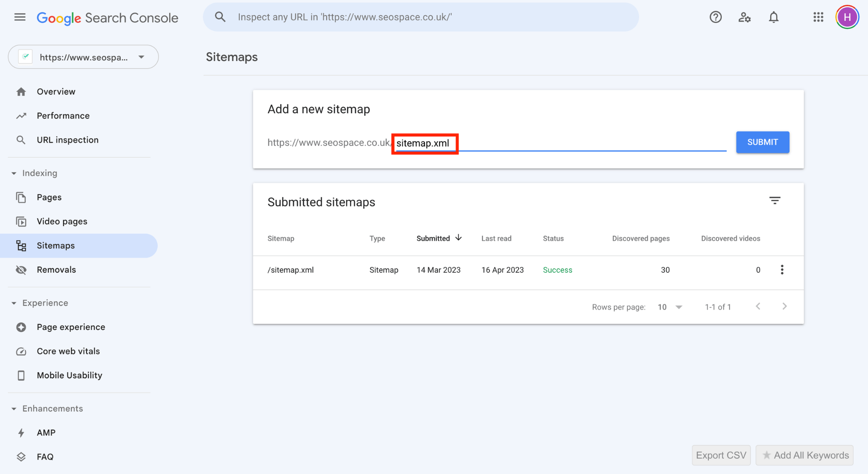The width and height of the screenshot is (868, 474).
Task: Click the Discovered pages column header
Action: click(x=641, y=238)
